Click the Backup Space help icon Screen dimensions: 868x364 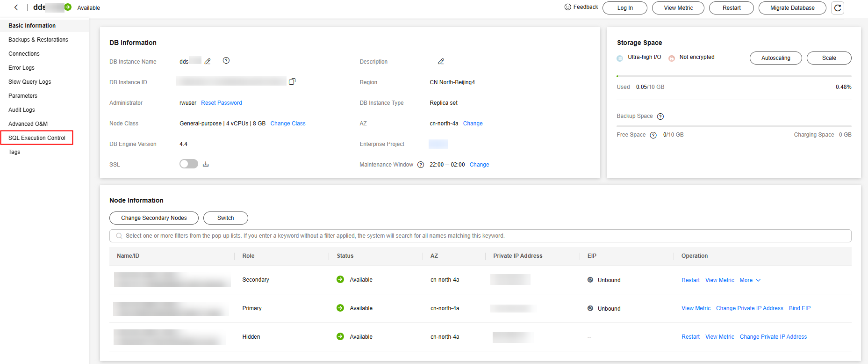[660, 116]
